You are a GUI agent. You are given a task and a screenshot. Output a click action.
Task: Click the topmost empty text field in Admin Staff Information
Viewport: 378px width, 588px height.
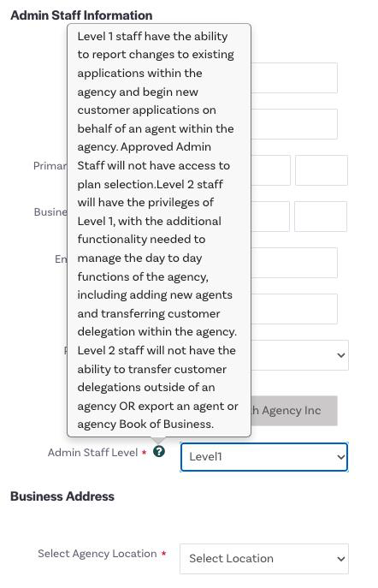(294, 78)
